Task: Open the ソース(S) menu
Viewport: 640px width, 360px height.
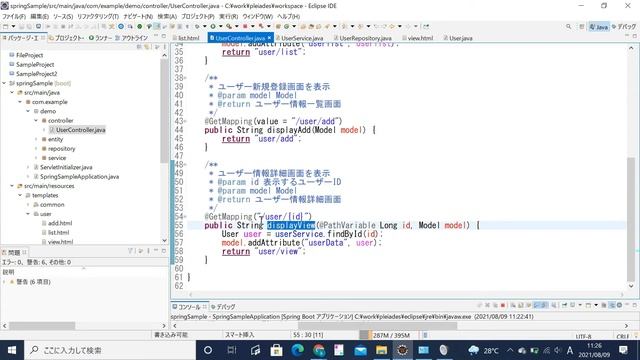Action: pyautogui.click(x=63, y=16)
